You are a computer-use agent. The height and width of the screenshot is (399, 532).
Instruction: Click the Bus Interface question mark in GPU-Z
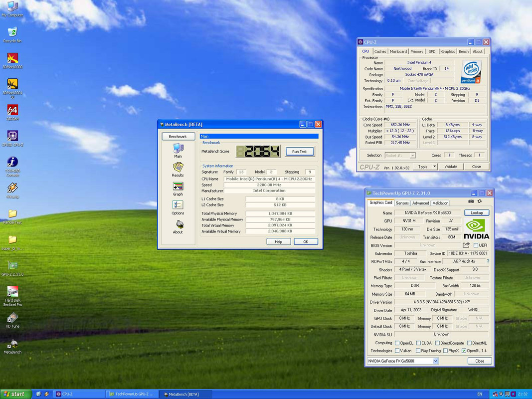488,261
